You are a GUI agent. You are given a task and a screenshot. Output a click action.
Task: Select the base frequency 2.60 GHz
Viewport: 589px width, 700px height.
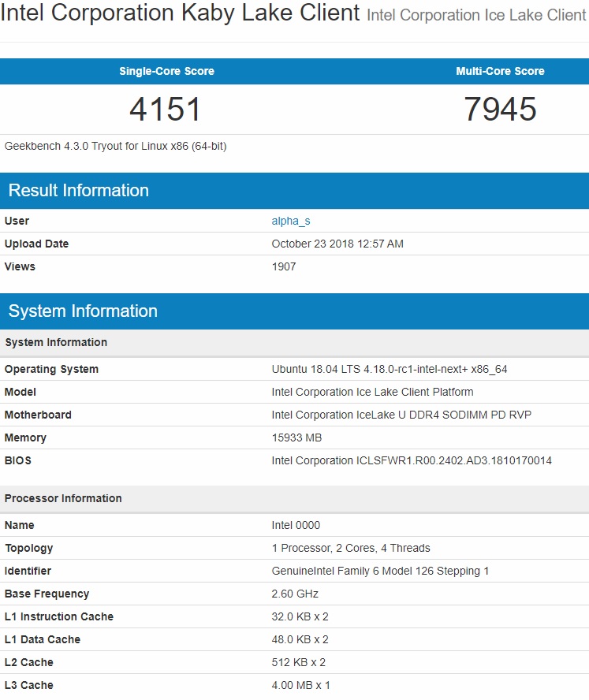tap(295, 594)
